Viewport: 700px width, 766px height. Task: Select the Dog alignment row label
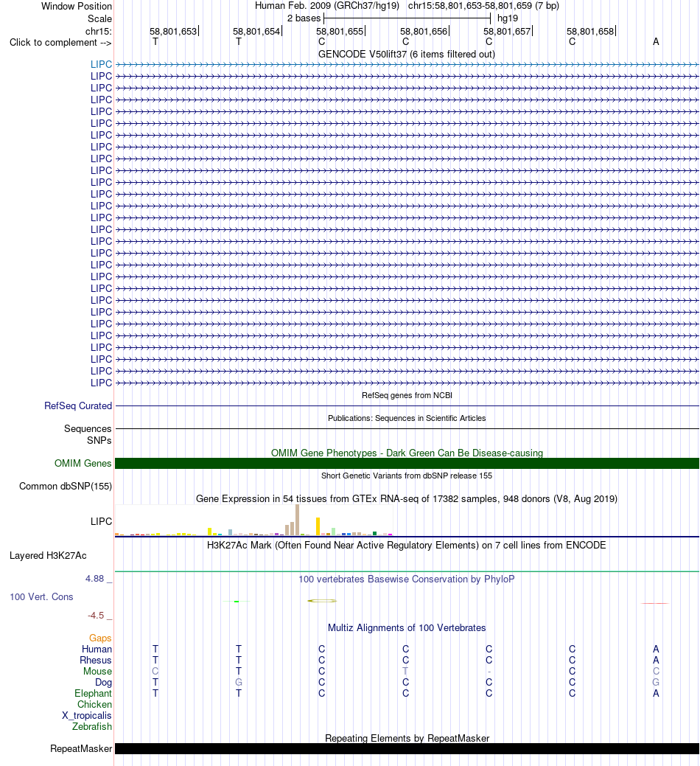tap(103, 683)
